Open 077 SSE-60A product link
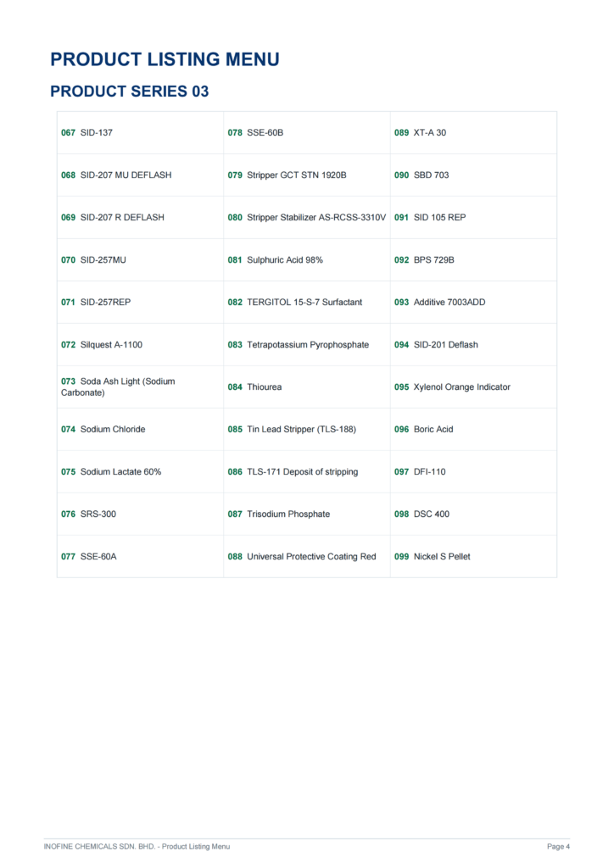This screenshot has width=614, height=868. click(88, 556)
